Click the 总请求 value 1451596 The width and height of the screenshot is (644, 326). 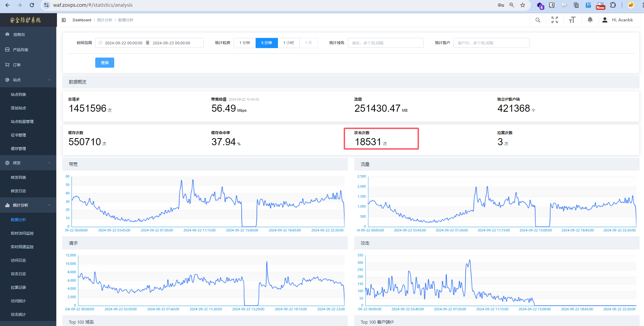[87, 108]
